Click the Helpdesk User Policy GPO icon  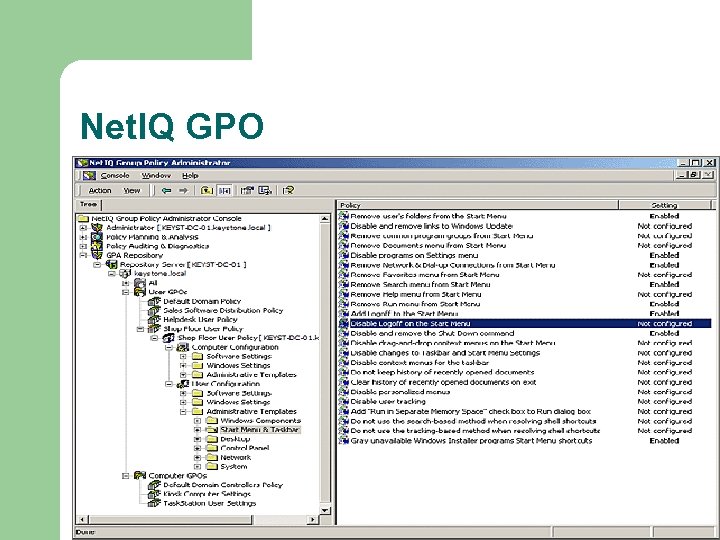click(x=154, y=320)
